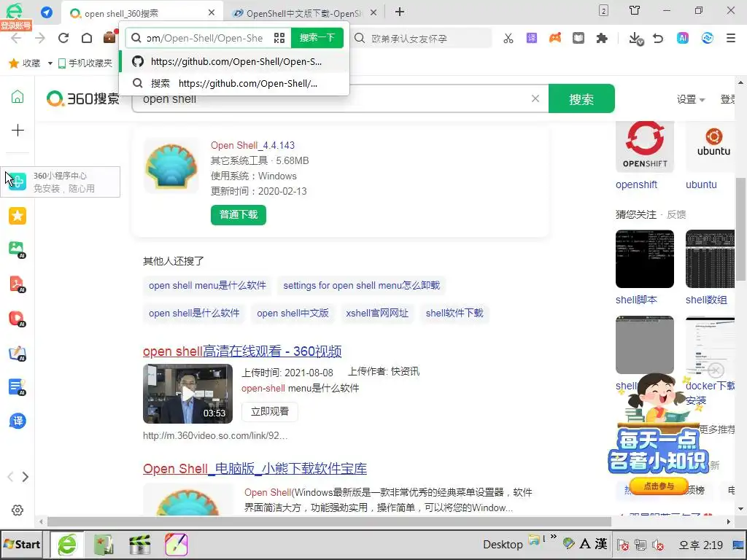Open the open shell高清在线观看 video link
This screenshot has width=747, height=560.
point(242,351)
